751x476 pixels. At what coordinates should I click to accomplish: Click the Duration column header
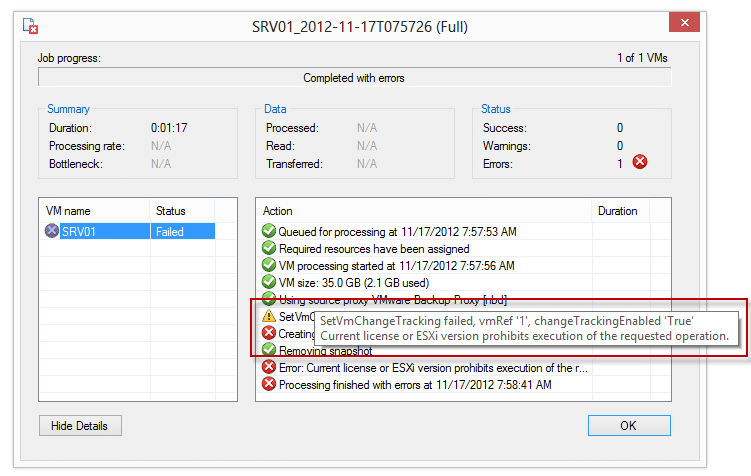[x=618, y=211]
